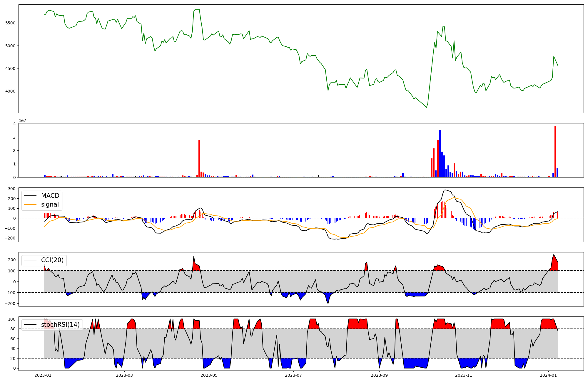Click the 2023-11 date tick label
Screen dimensions: 588x382
pyautogui.click(x=464, y=375)
